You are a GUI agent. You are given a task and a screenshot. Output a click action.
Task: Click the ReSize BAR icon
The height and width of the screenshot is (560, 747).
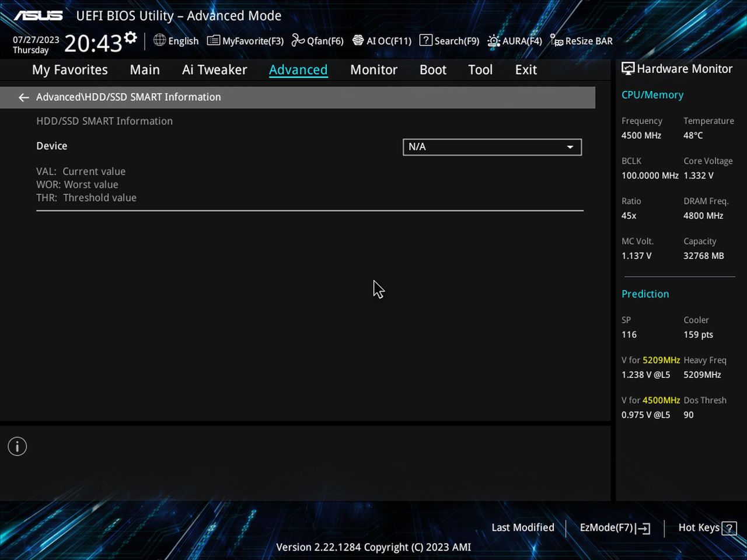(557, 40)
